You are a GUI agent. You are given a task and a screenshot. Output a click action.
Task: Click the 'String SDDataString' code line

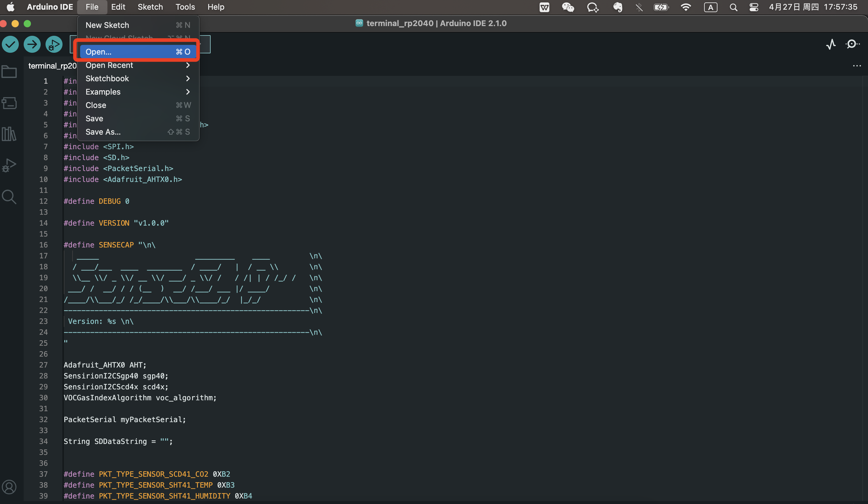tap(118, 441)
